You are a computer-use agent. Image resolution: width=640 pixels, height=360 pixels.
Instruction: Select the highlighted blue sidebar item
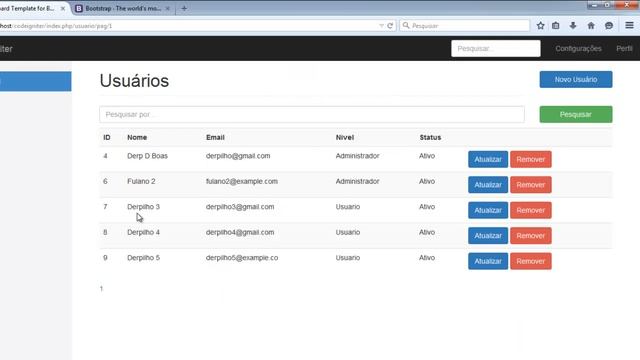[x=36, y=81]
